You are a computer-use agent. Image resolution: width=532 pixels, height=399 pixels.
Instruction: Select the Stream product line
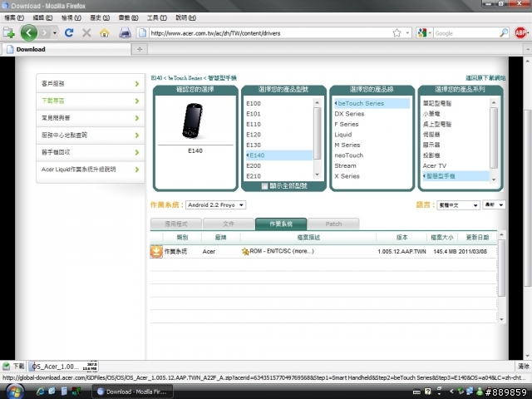pos(345,165)
